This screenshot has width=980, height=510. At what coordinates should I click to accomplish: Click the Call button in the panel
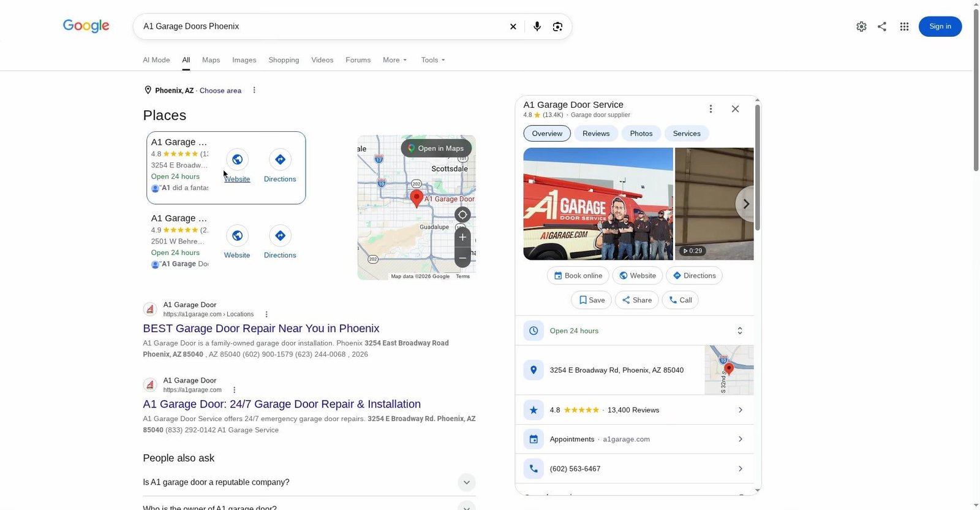[x=680, y=300]
